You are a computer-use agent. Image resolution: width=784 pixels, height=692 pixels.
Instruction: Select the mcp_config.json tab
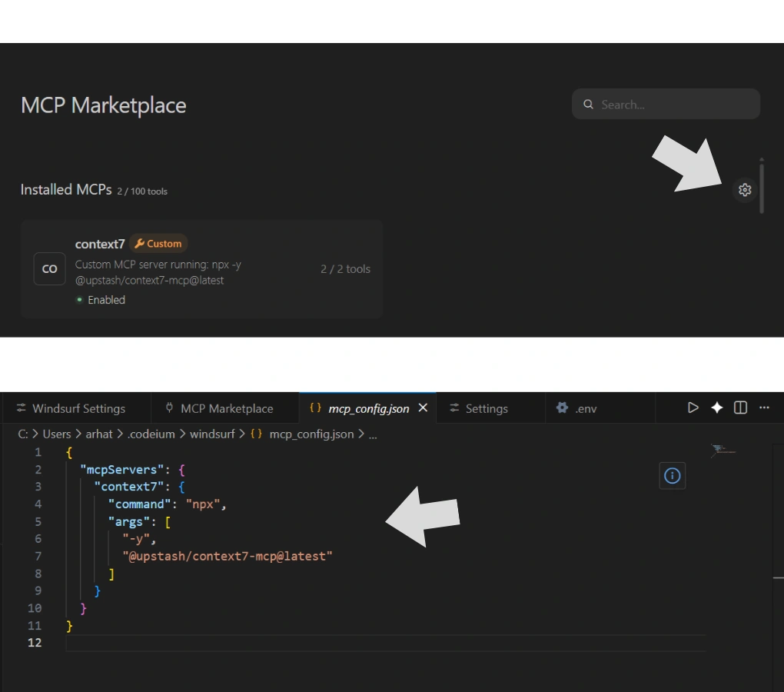click(x=368, y=408)
